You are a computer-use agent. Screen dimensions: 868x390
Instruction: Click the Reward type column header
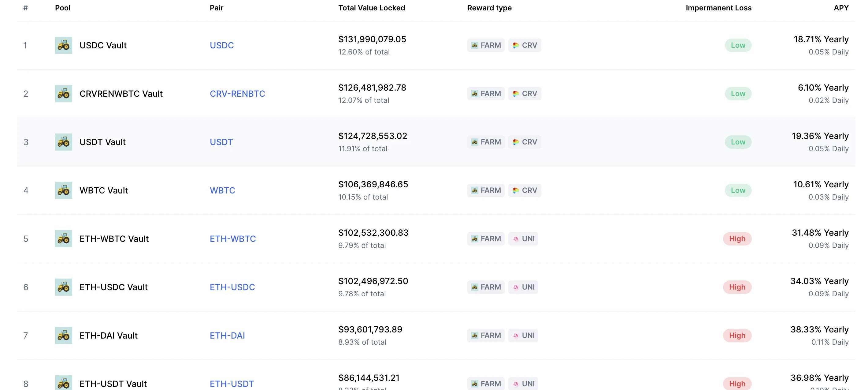coord(489,8)
